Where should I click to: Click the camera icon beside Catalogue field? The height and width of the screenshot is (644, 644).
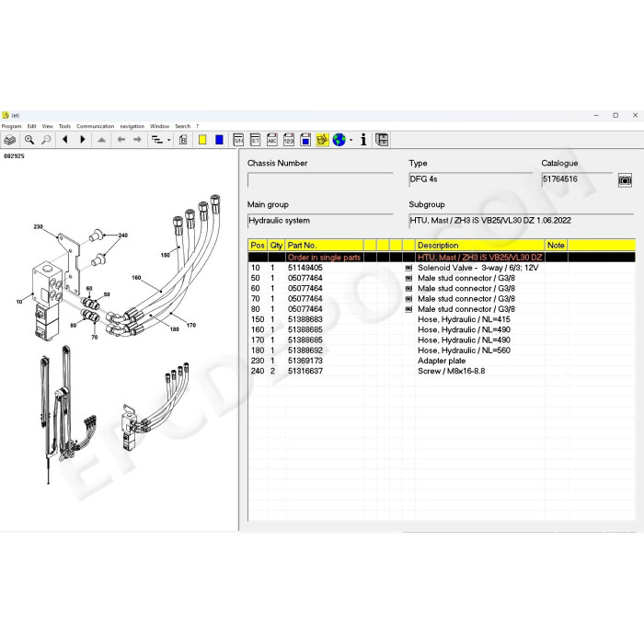point(625,180)
